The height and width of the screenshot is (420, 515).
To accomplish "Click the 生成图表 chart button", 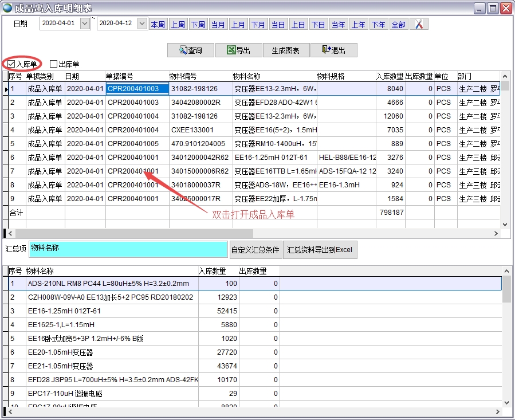I will 285,50.
